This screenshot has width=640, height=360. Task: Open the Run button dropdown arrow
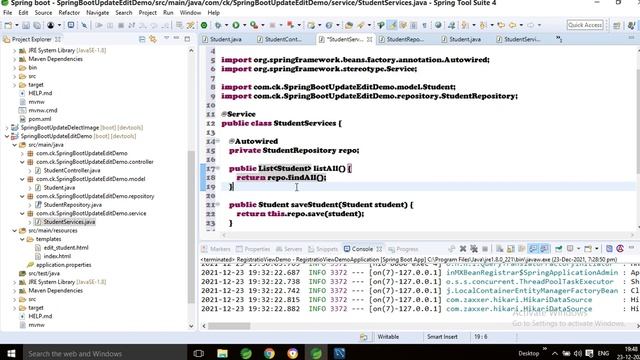(244, 25)
